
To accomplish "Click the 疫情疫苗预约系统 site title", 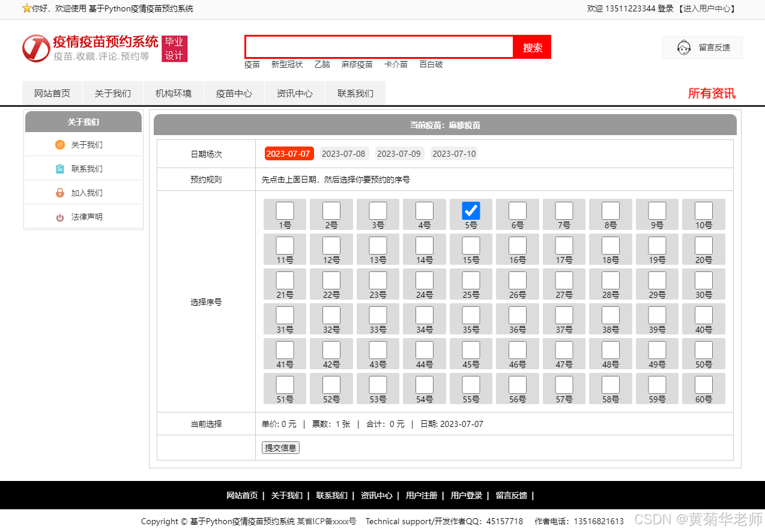I will [106, 41].
